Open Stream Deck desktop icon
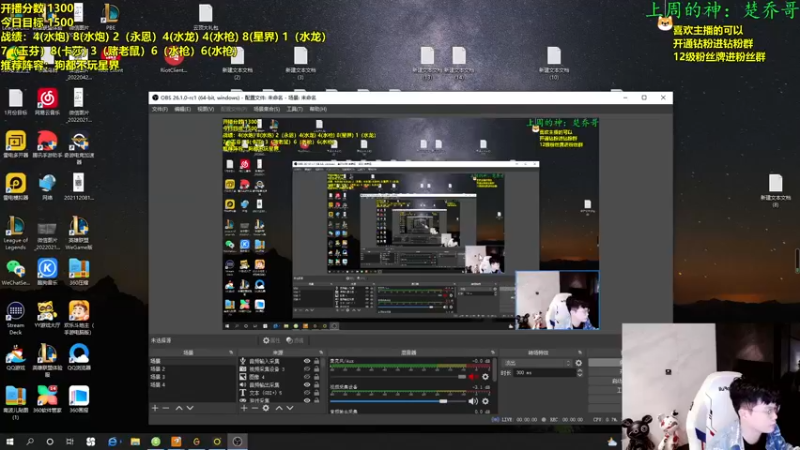Image resolution: width=800 pixels, height=450 pixels. click(x=15, y=318)
